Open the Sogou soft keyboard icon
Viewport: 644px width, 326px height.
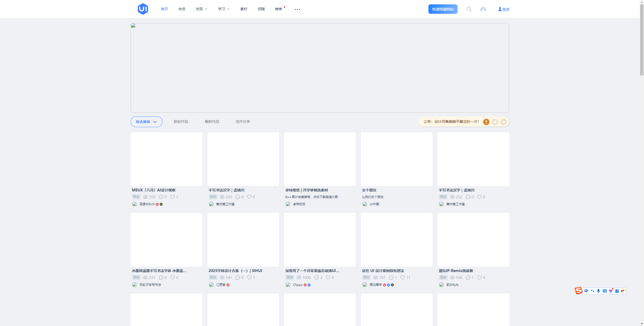605,291
